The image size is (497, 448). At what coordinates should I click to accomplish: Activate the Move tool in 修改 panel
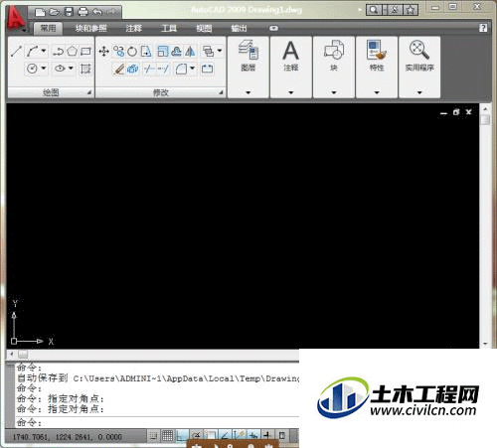click(x=104, y=52)
